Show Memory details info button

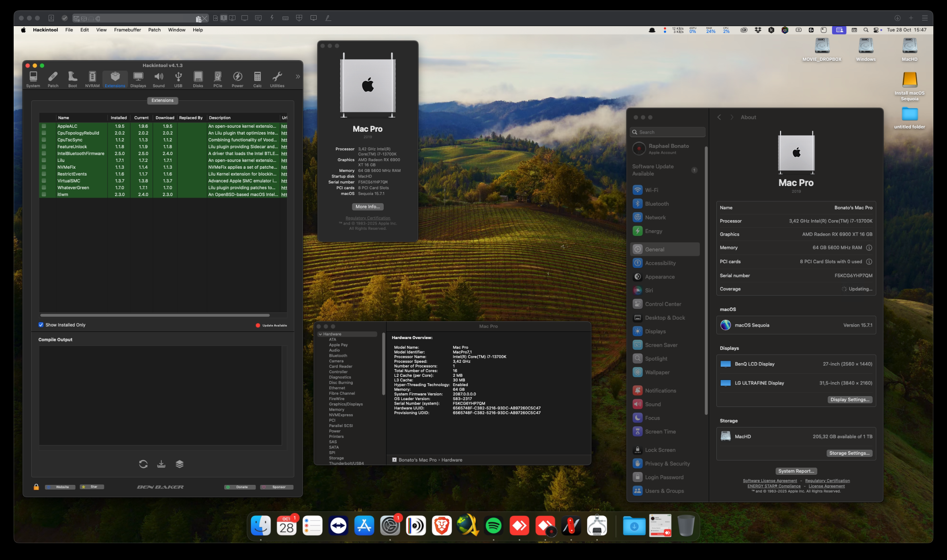[x=869, y=247]
